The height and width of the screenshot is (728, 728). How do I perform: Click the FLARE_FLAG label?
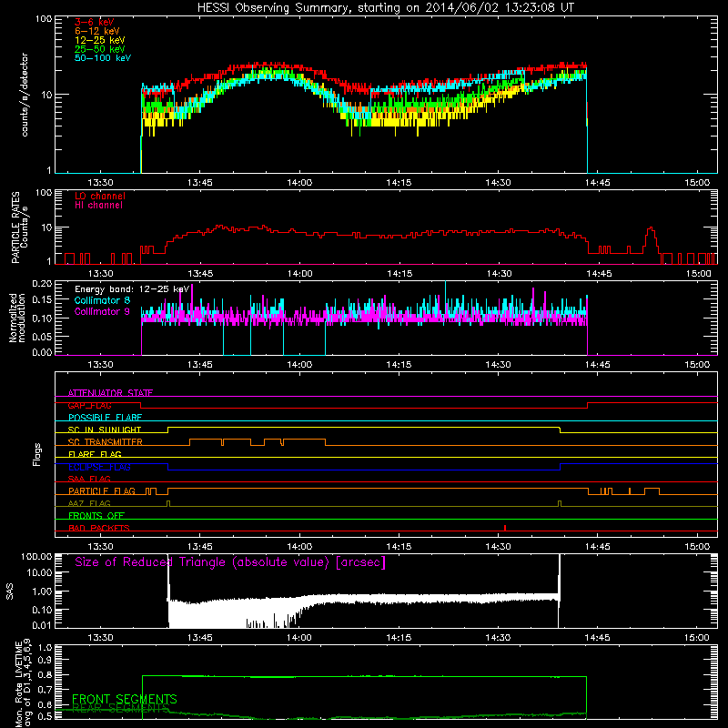(x=95, y=454)
